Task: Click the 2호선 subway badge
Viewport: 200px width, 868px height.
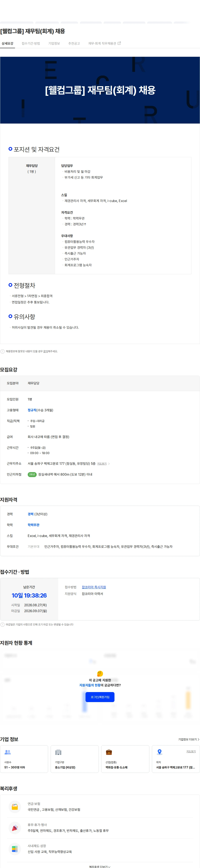Action: click(32, 474)
